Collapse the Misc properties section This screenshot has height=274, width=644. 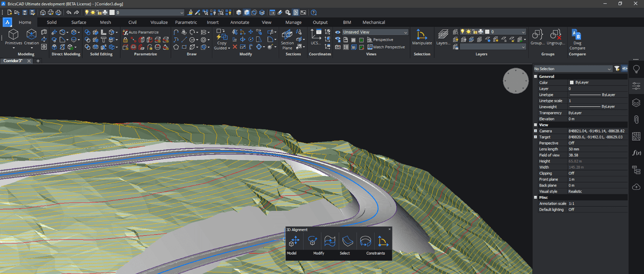(536, 198)
